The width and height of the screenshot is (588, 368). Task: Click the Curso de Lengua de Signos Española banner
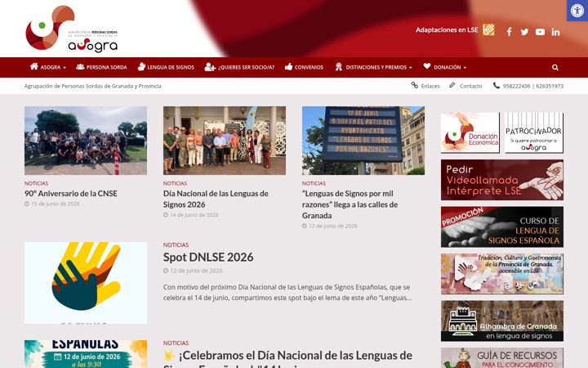501,227
